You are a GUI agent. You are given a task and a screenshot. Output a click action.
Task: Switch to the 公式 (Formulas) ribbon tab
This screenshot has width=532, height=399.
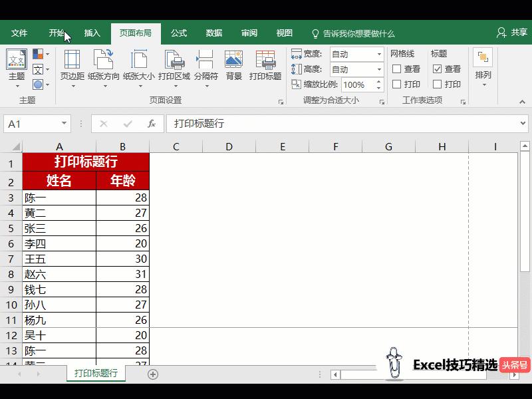(x=178, y=33)
